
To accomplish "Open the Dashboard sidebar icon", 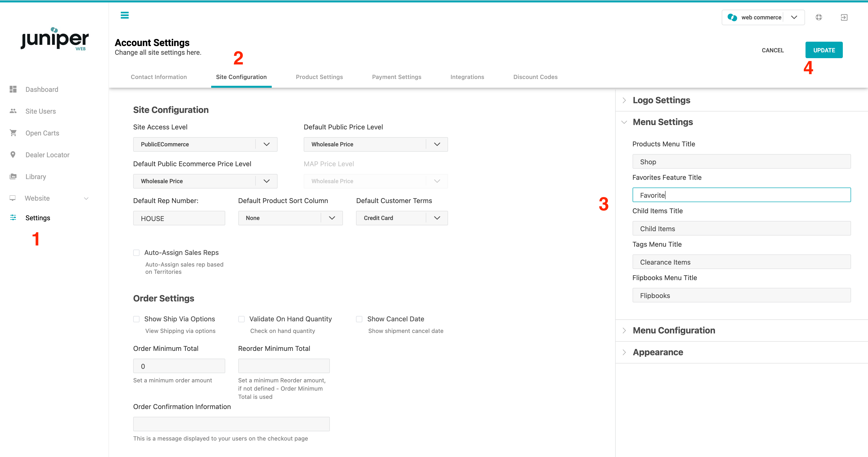I will pyautogui.click(x=13, y=89).
